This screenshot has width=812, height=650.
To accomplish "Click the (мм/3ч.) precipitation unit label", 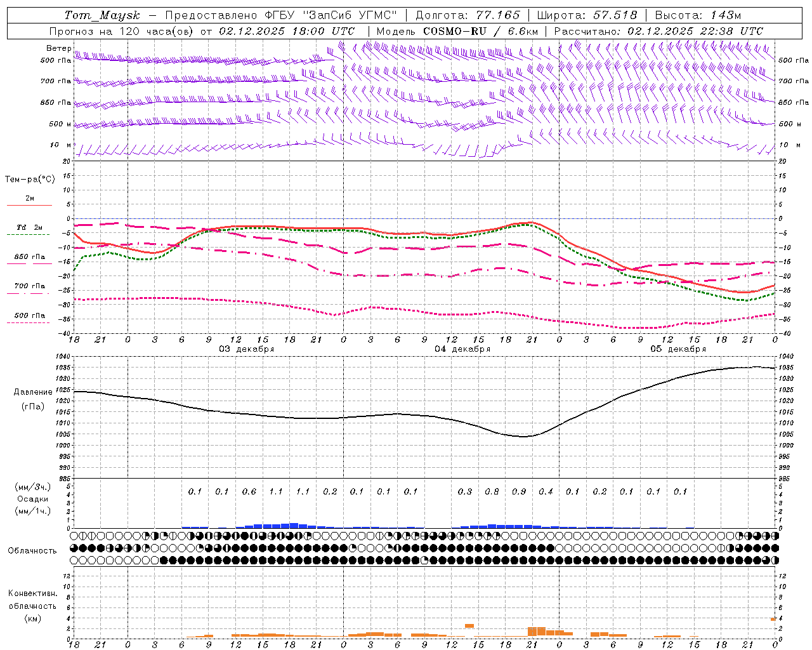I will [x=34, y=487].
